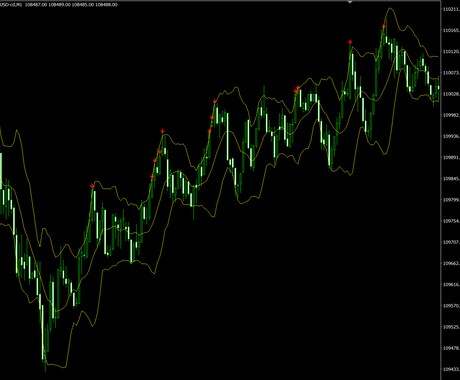Click the 110028 price scale label
This screenshot has height=380, width=460.
tap(451, 94)
